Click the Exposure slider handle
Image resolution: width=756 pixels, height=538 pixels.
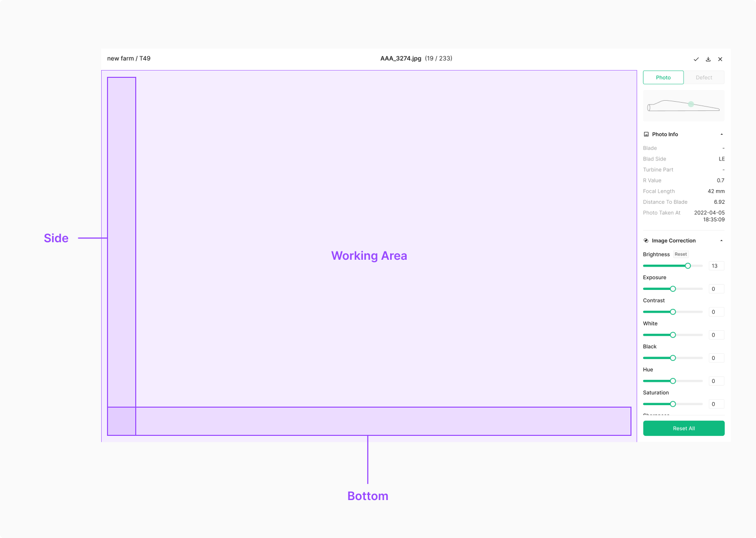[x=673, y=289]
